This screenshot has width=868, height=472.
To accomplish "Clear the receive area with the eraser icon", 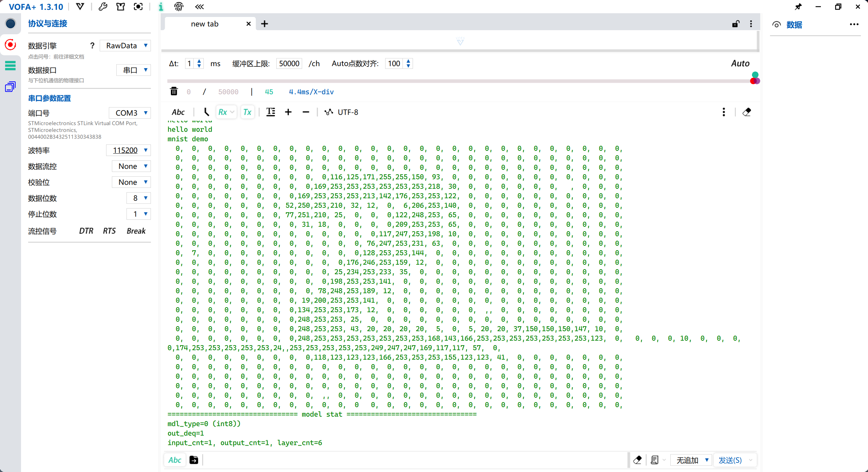I will (747, 112).
